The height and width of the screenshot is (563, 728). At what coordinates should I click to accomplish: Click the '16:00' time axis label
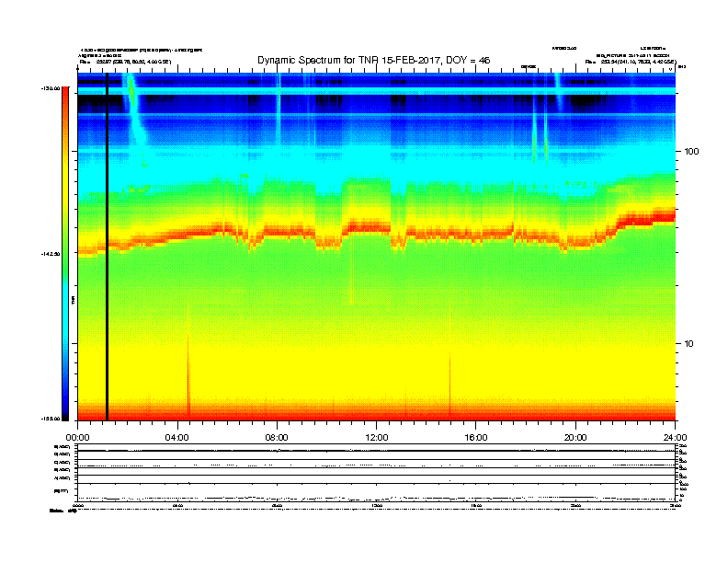[x=476, y=438]
